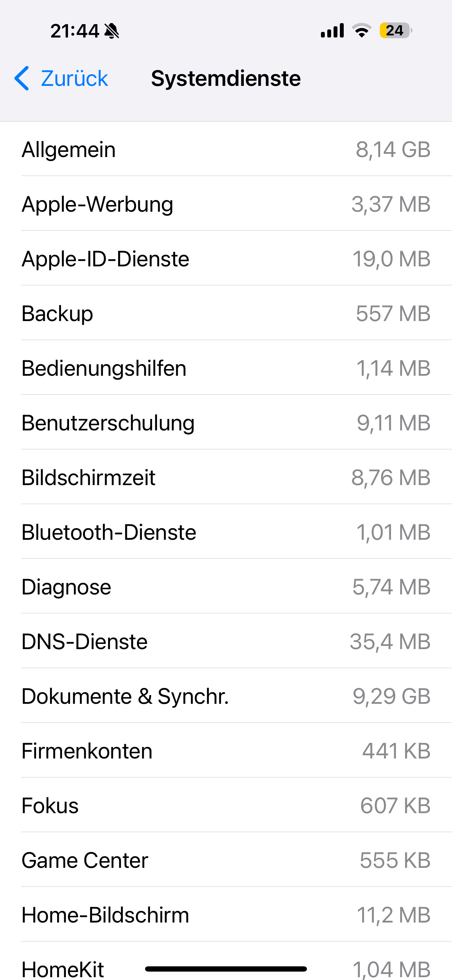
Task: Select the Game Center entry
Action: click(x=226, y=860)
